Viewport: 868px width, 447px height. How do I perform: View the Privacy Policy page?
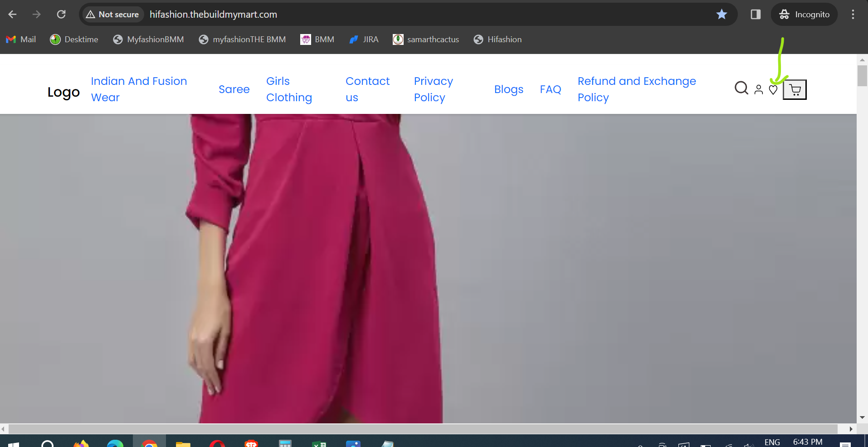pyautogui.click(x=434, y=89)
